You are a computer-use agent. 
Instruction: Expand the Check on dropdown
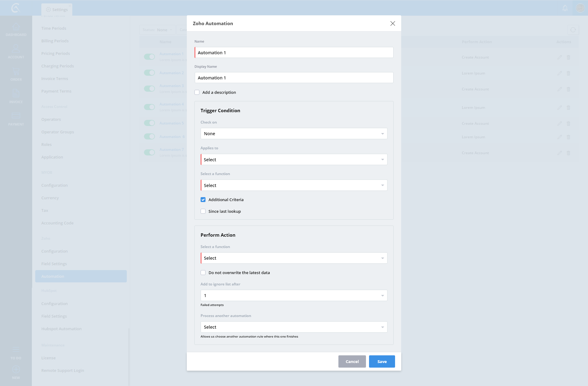tap(294, 134)
